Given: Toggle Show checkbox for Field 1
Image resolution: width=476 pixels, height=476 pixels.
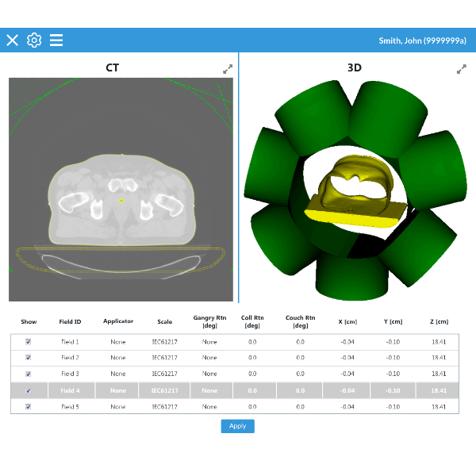Looking at the screenshot, I should [x=29, y=342].
